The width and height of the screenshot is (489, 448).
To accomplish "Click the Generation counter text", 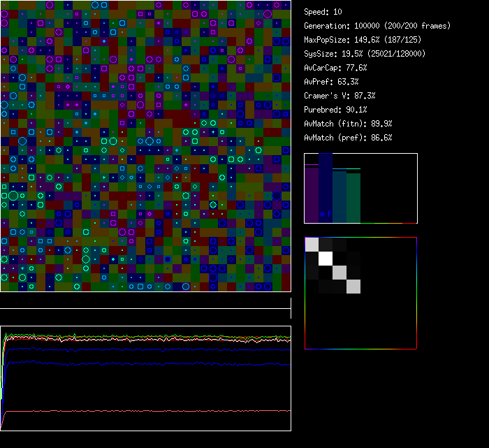I will tap(377, 26).
